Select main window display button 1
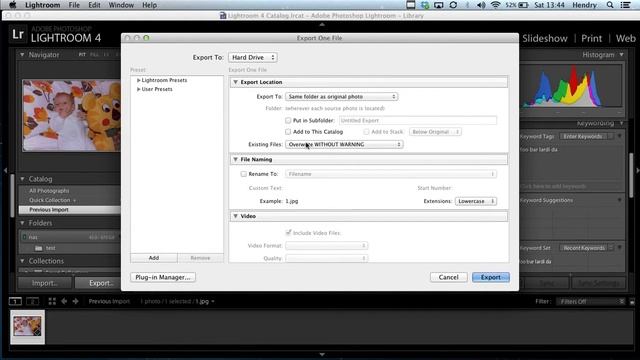This screenshot has height=360, width=640. (x=15, y=301)
